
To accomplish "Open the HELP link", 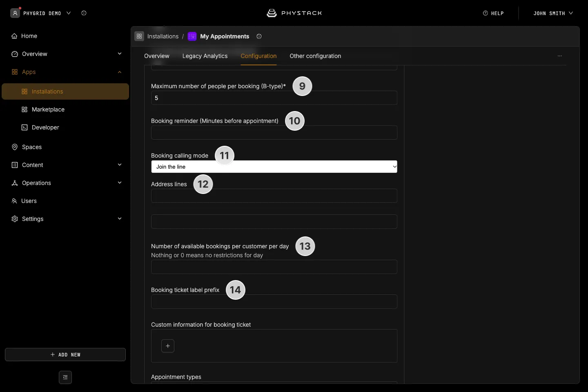I will 493,13.
